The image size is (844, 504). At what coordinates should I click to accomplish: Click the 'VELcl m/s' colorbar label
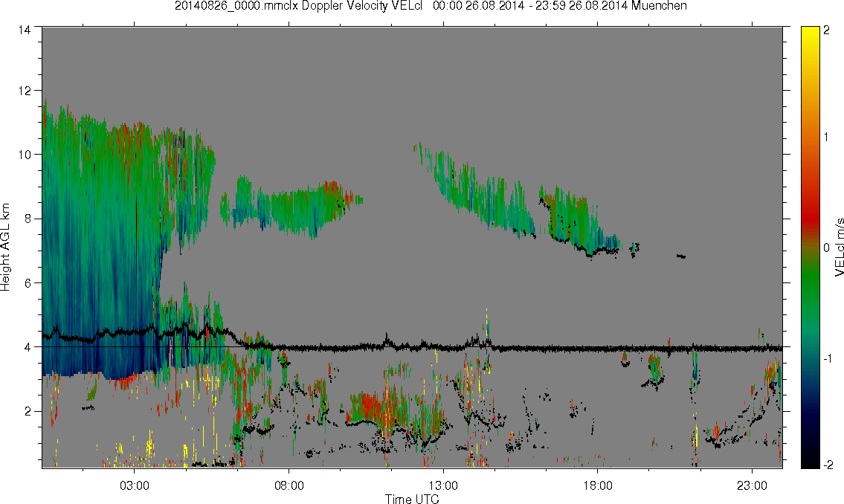839,248
